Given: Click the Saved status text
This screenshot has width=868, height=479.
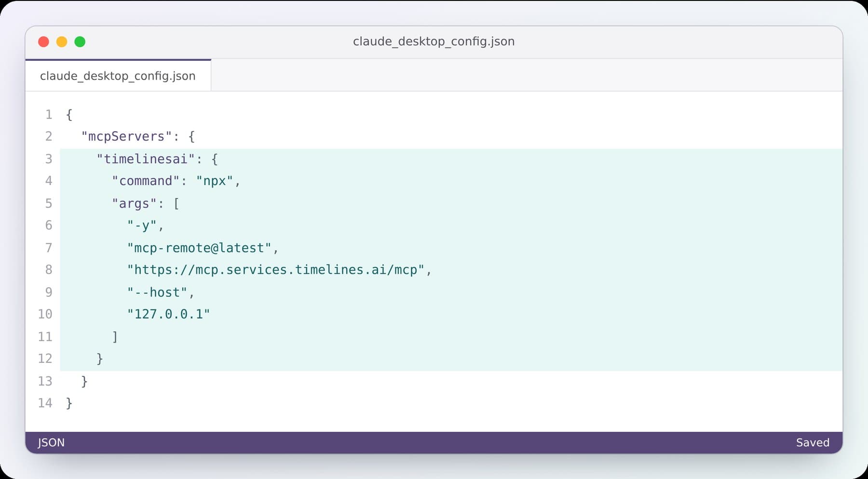Looking at the screenshot, I should (813, 442).
